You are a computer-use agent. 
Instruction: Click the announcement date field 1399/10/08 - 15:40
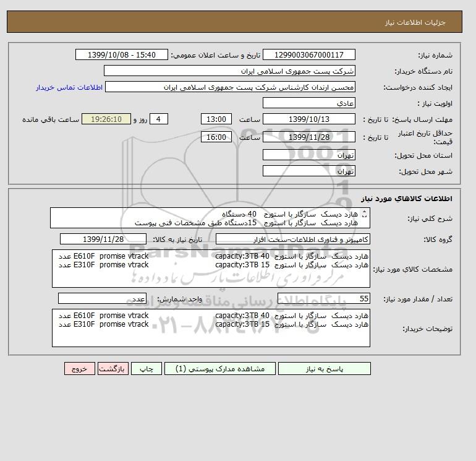coord(121,54)
